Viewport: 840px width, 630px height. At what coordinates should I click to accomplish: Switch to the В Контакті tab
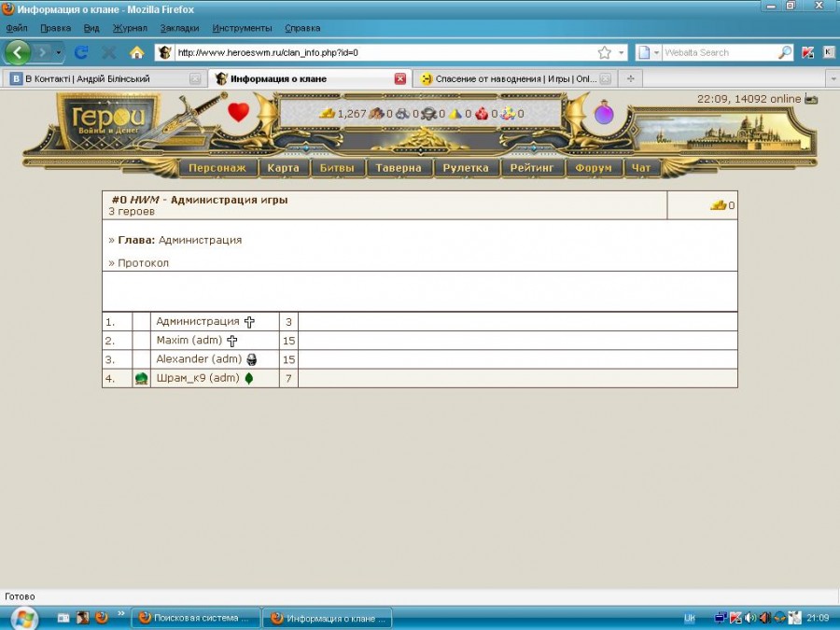click(x=105, y=78)
